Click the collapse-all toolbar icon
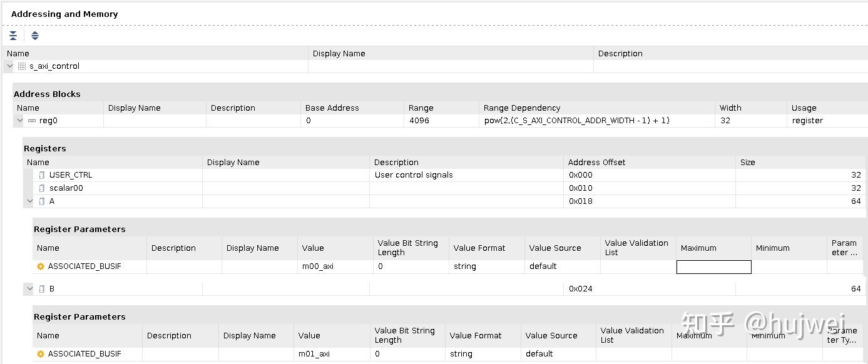This screenshot has height=364, width=868. 13,36
